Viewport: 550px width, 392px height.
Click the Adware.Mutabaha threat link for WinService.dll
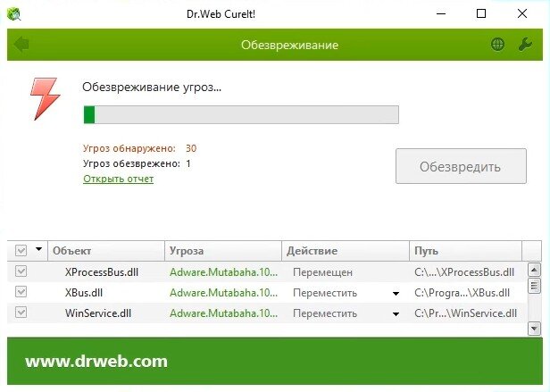pyautogui.click(x=223, y=313)
